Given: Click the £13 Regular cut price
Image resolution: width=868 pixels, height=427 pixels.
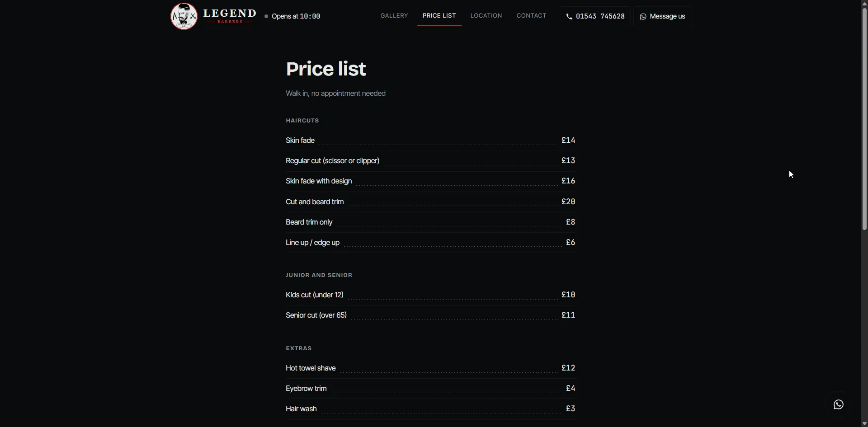Looking at the screenshot, I should coord(568,161).
